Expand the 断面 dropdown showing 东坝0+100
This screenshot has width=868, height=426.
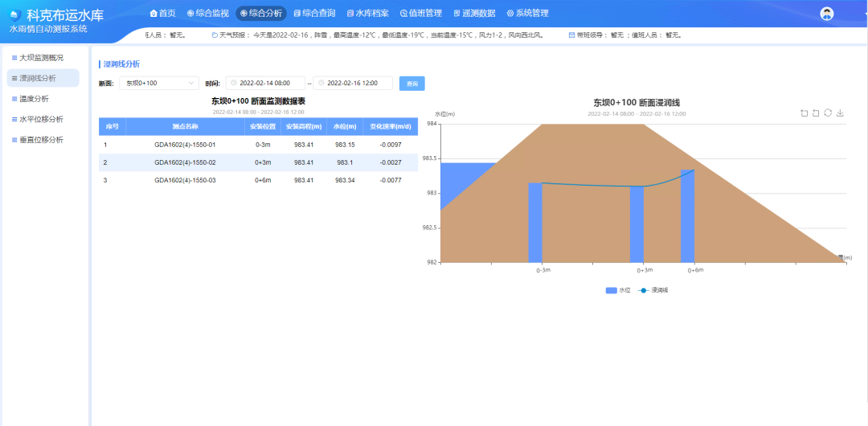pyautogui.click(x=159, y=83)
